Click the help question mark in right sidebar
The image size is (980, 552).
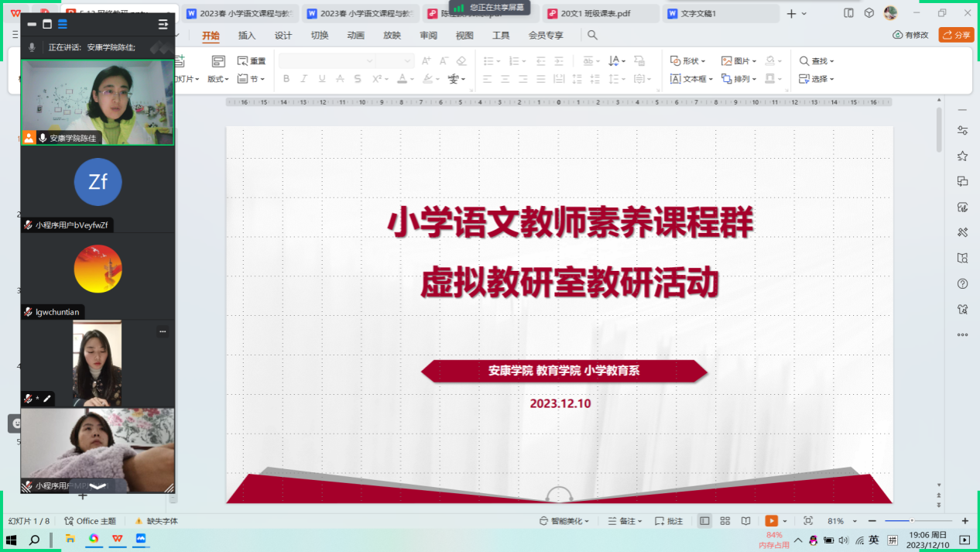pyautogui.click(x=962, y=283)
